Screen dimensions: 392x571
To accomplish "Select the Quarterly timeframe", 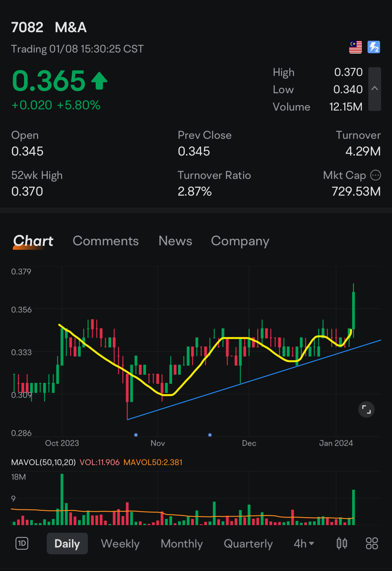I will pos(248,543).
